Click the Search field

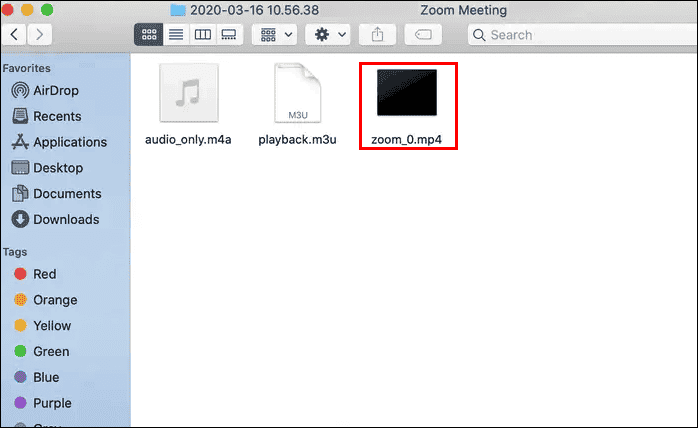(582, 35)
